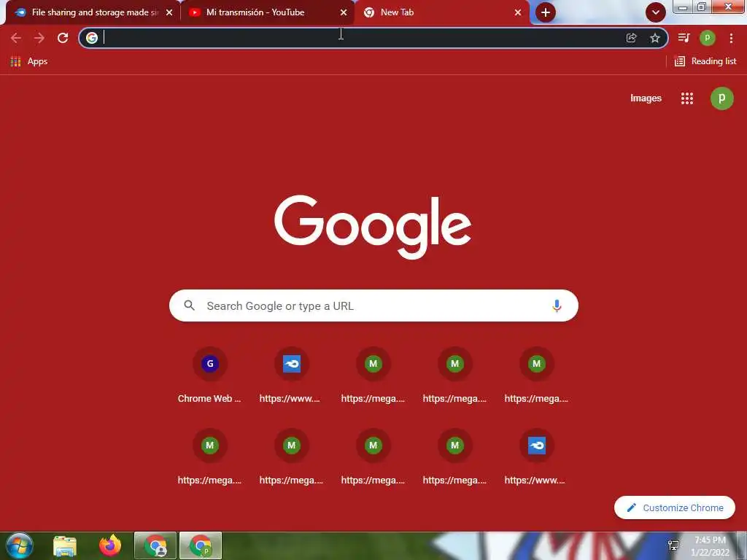Close the New Tab tab
747x560 pixels.
pos(518,12)
